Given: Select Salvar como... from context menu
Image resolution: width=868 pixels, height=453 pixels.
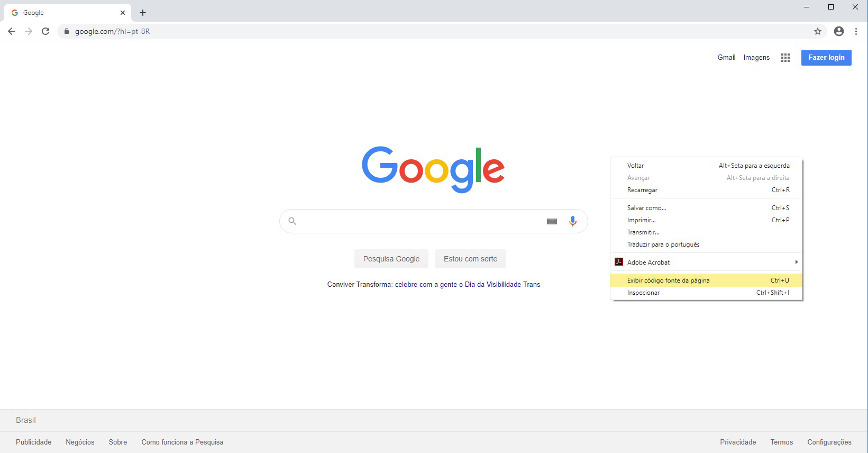Looking at the screenshot, I should click(x=706, y=208).
